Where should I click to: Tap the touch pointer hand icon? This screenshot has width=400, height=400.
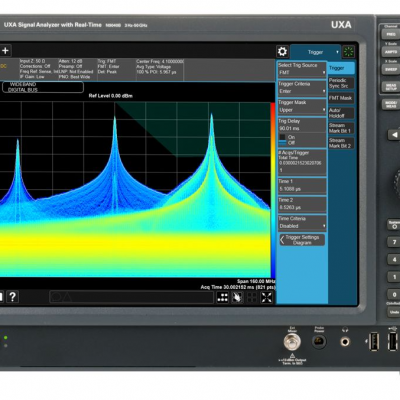(x=237, y=297)
